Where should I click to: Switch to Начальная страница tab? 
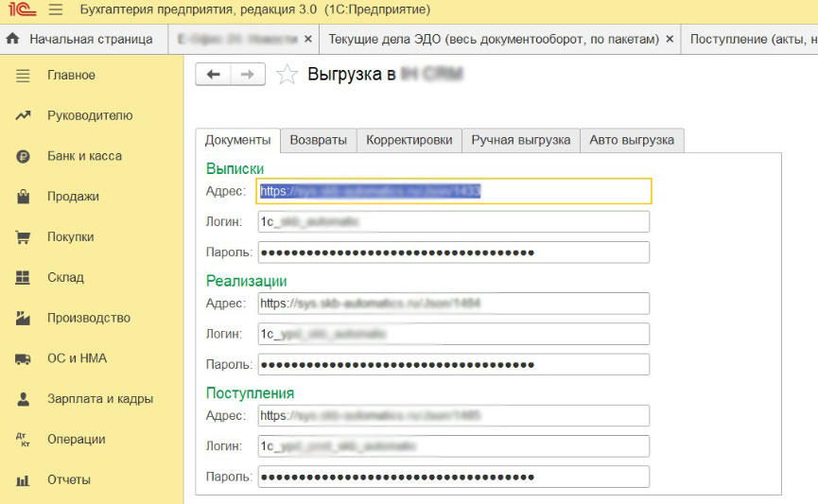pyautogui.click(x=84, y=39)
